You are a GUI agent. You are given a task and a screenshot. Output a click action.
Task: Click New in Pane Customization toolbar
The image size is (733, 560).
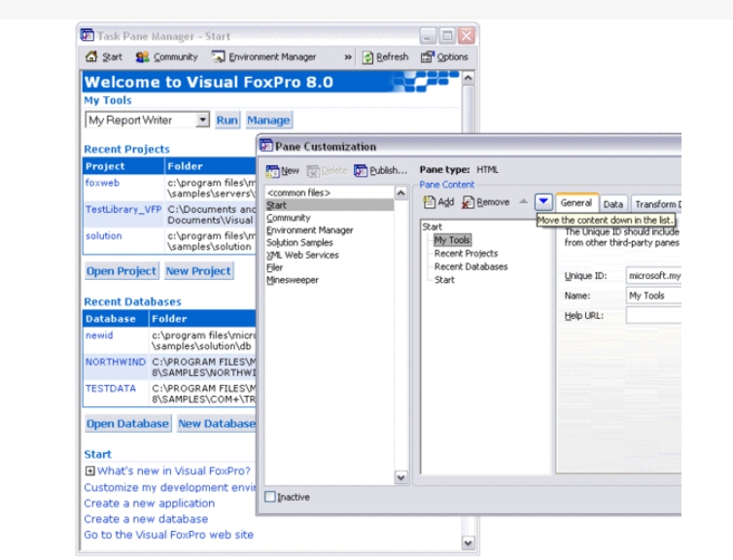(x=282, y=171)
